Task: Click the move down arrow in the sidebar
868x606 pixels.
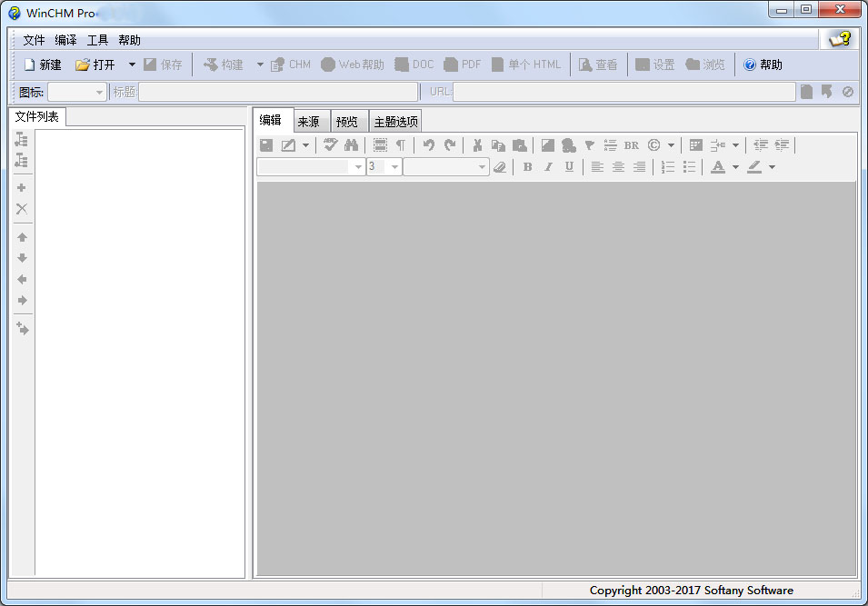Action: coord(22,258)
